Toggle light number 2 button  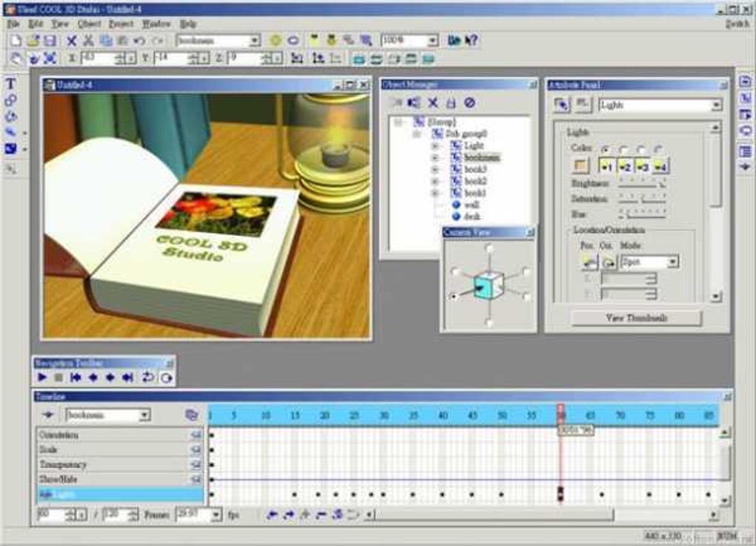pyautogui.click(x=624, y=167)
